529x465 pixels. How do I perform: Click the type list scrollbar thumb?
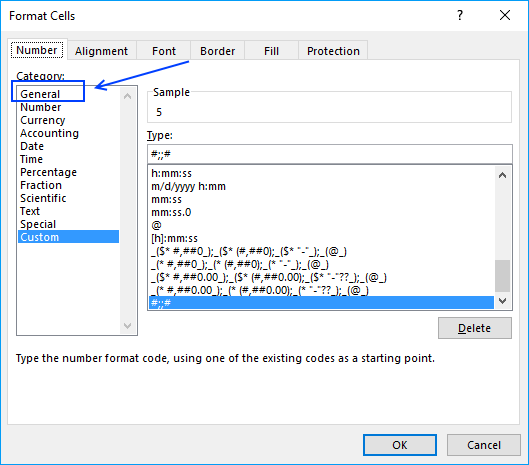click(x=502, y=276)
